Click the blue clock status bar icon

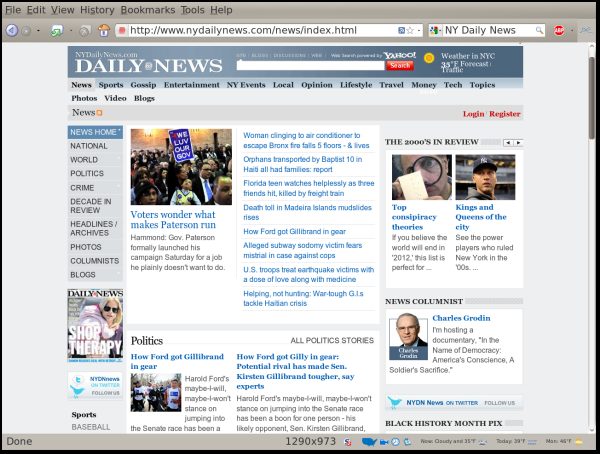(x=395, y=442)
